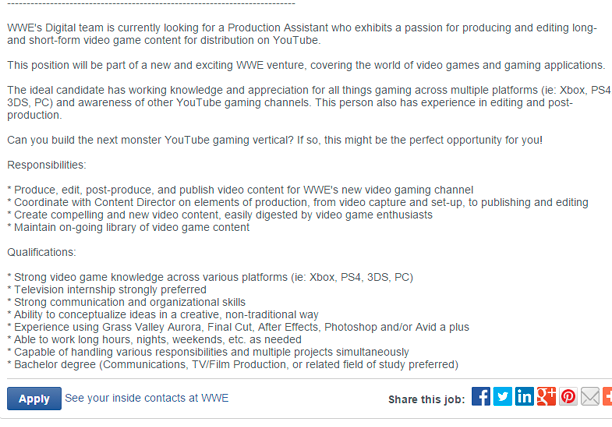Pin this job on Pinterest

point(569,397)
